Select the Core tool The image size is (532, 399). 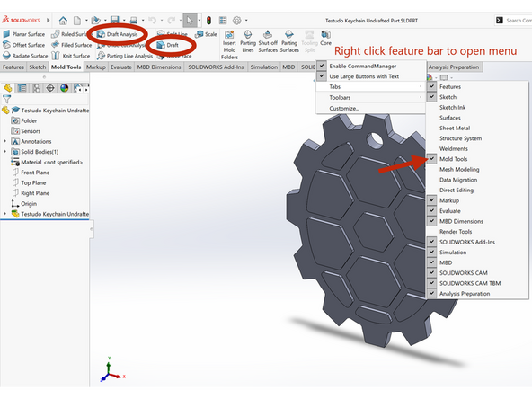pos(325,38)
